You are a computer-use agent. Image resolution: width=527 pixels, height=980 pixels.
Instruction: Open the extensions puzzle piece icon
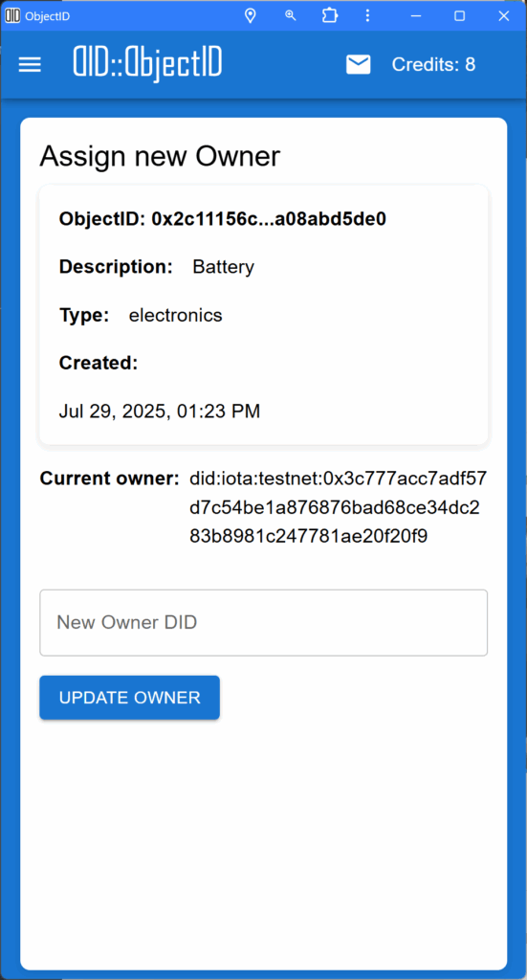coord(330,16)
